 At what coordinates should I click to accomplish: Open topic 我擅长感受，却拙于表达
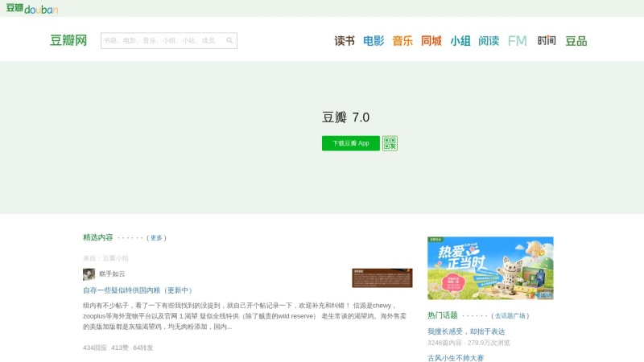(x=466, y=331)
